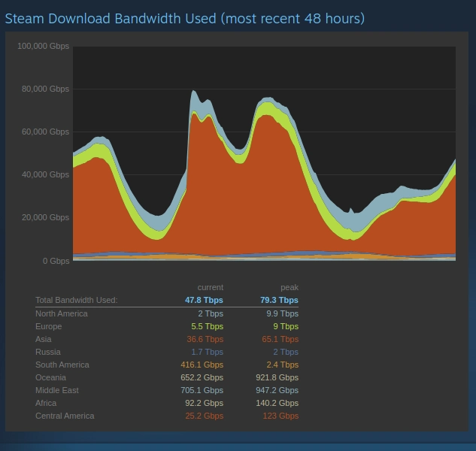Viewport: 476px width, 451px height.
Task: Click Central America current value 25.2 Gbps
Action: click(205, 416)
